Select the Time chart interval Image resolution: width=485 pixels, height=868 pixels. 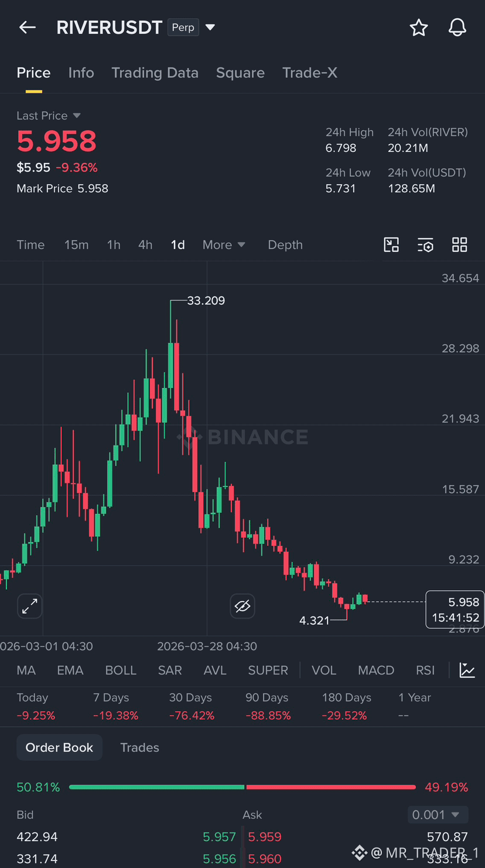(30, 245)
